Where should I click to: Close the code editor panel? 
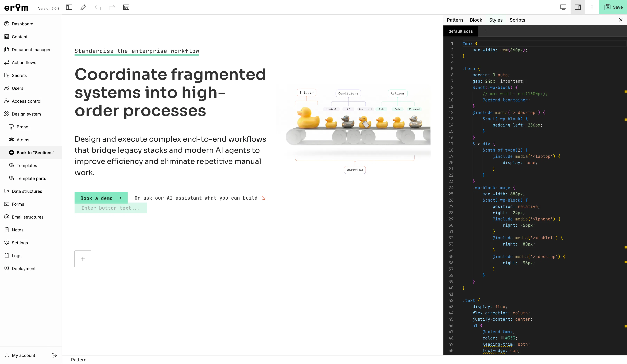621,20
